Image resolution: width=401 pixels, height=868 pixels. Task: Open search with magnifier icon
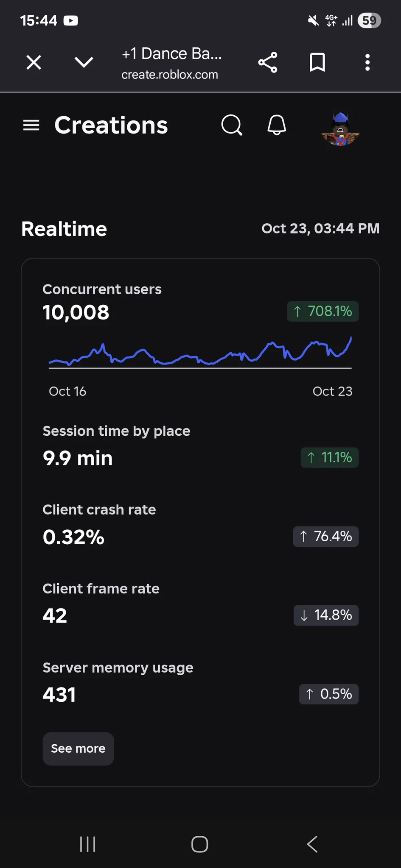tap(232, 125)
